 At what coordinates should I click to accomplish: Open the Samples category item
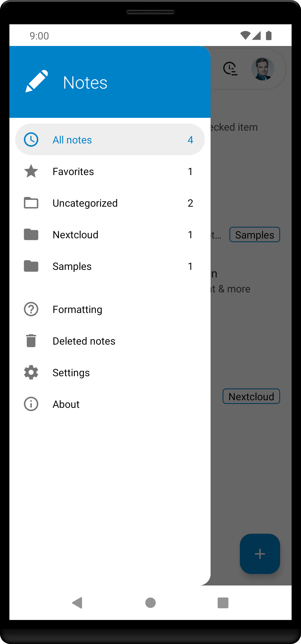(110, 266)
